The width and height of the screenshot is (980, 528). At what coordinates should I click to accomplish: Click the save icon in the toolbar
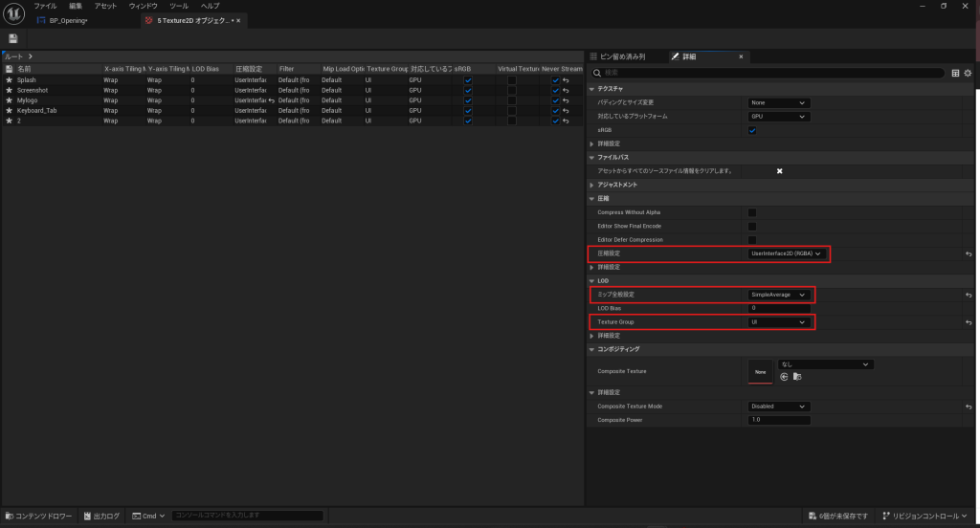tap(13, 38)
